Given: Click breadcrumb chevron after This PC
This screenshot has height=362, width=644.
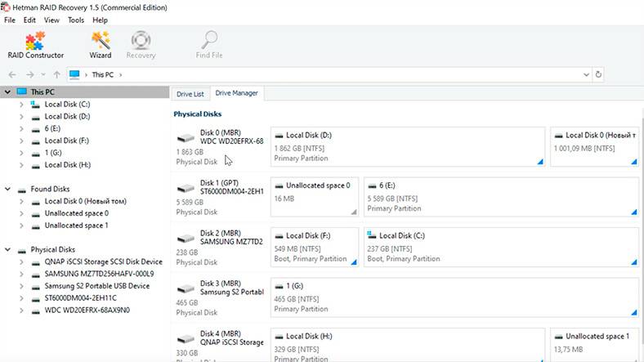Looking at the screenshot, I should [x=121, y=74].
